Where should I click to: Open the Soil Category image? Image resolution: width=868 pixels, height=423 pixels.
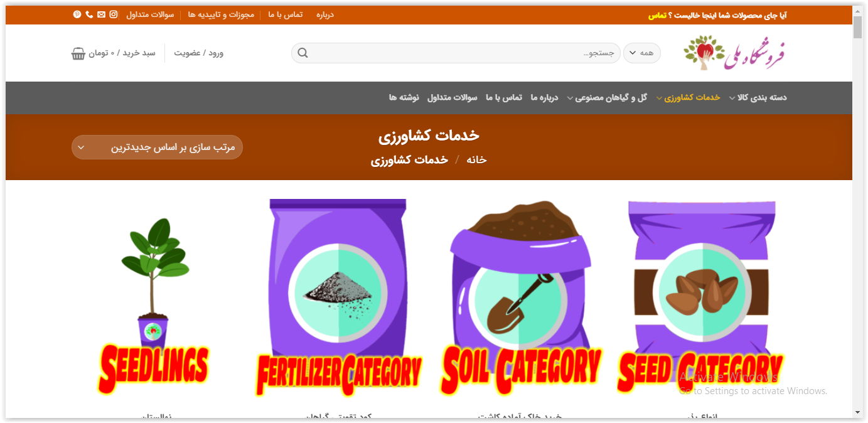(521, 298)
